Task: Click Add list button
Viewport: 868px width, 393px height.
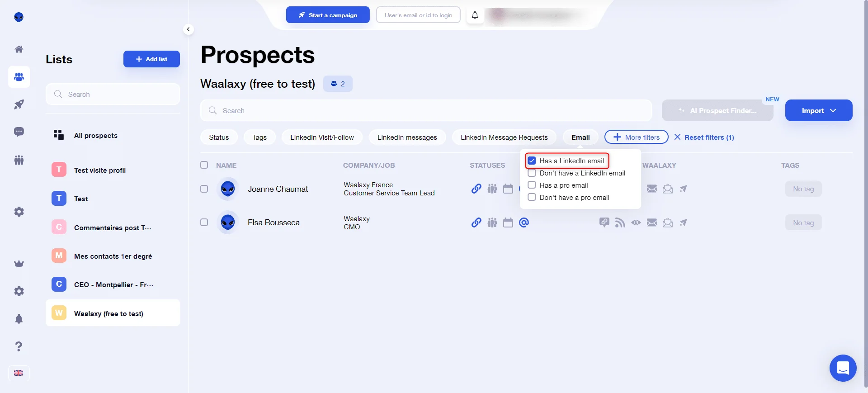Action: click(151, 59)
